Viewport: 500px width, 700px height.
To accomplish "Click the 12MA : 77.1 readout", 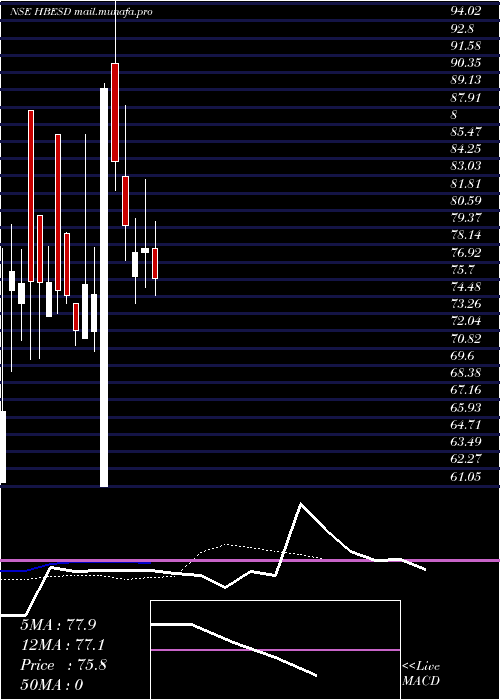I will pyautogui.click(x=63, y=645).
